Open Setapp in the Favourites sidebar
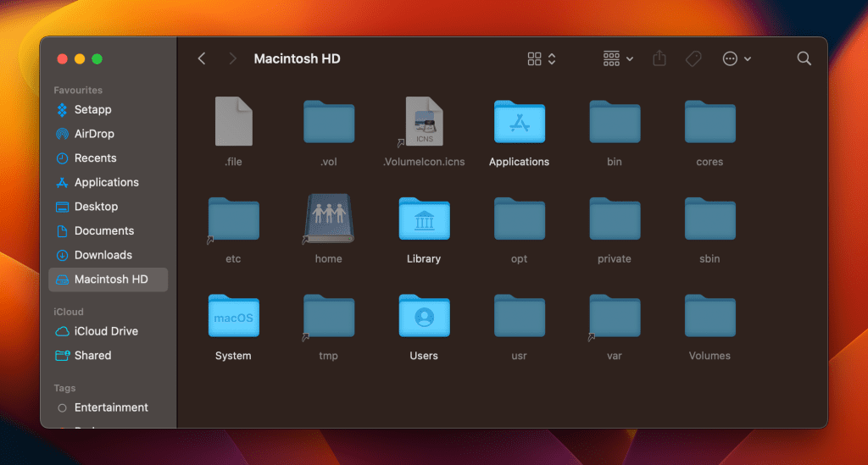This screenshot has height=465, width=868. [92, 109]
